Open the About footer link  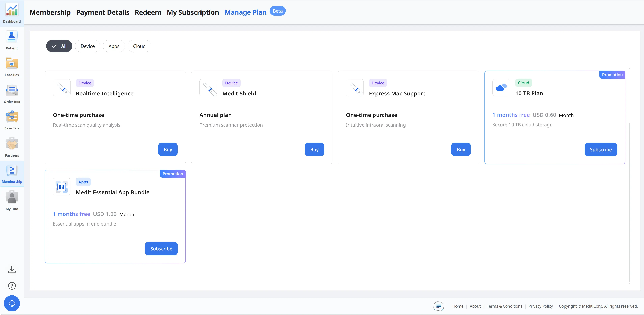coord(475,306)
